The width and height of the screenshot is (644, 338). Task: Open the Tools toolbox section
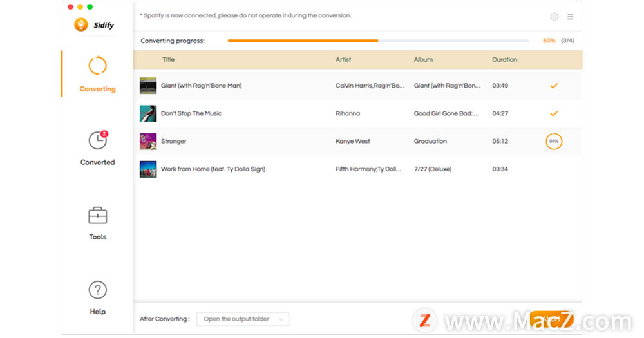coord(97,223)
